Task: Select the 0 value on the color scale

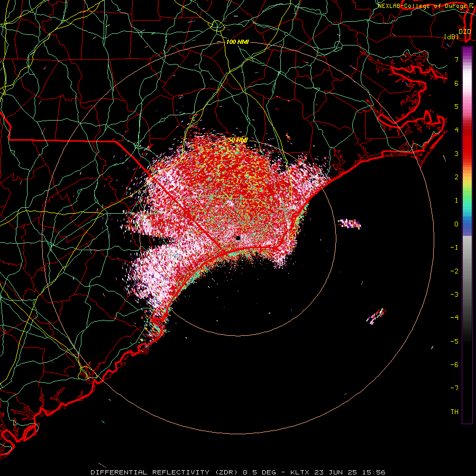Action: (x=456, y=224)
